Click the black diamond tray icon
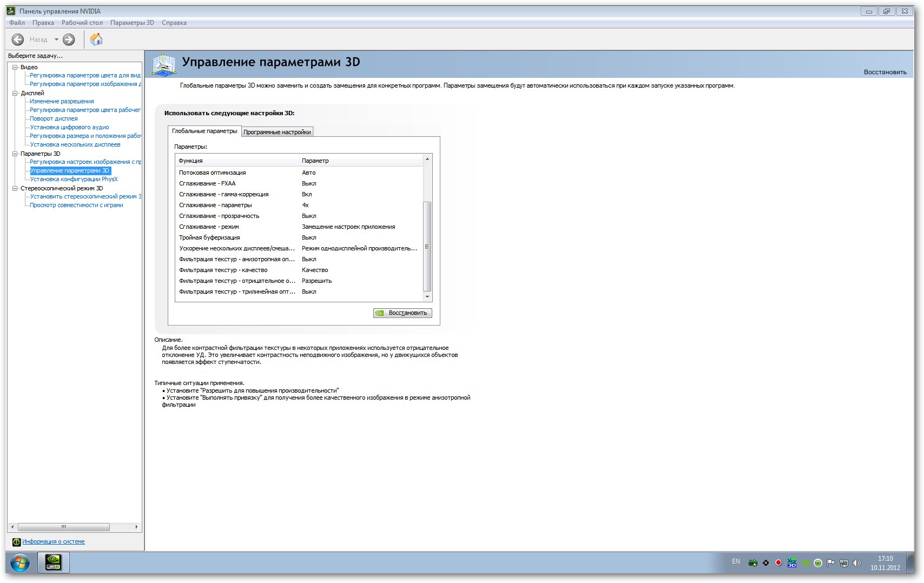This screenshot has height=583, width=924. tap(765, 563)
